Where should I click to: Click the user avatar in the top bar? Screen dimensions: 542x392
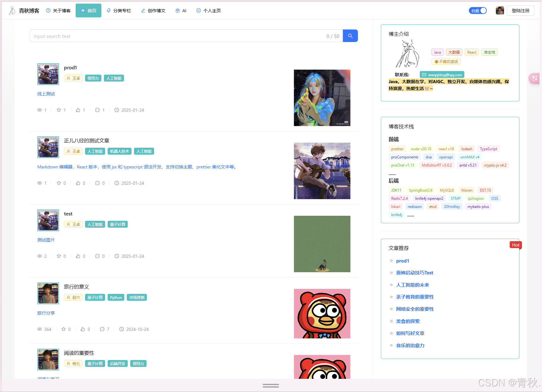click(x=500, y=11)
